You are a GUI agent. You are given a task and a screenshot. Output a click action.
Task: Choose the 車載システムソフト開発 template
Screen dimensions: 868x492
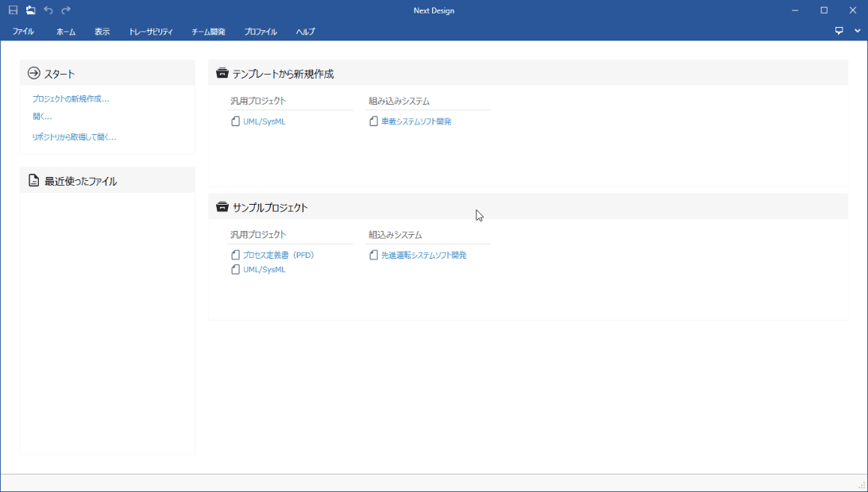click(x=415, y=121)
